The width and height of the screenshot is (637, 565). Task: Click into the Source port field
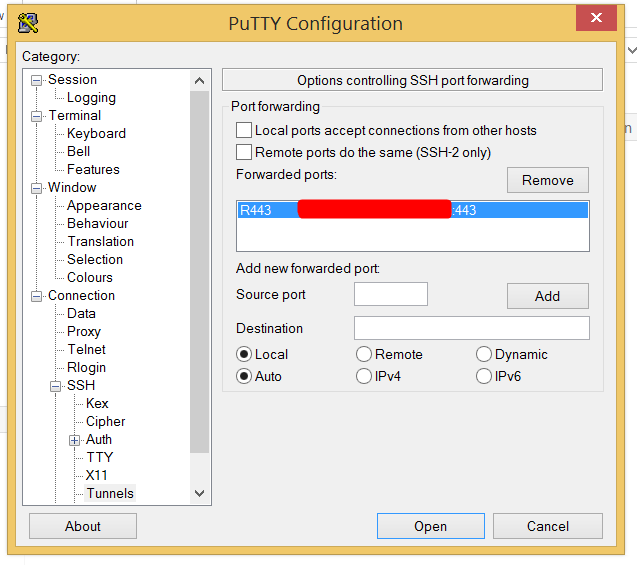pyautogui.click(x=390, y=294)
